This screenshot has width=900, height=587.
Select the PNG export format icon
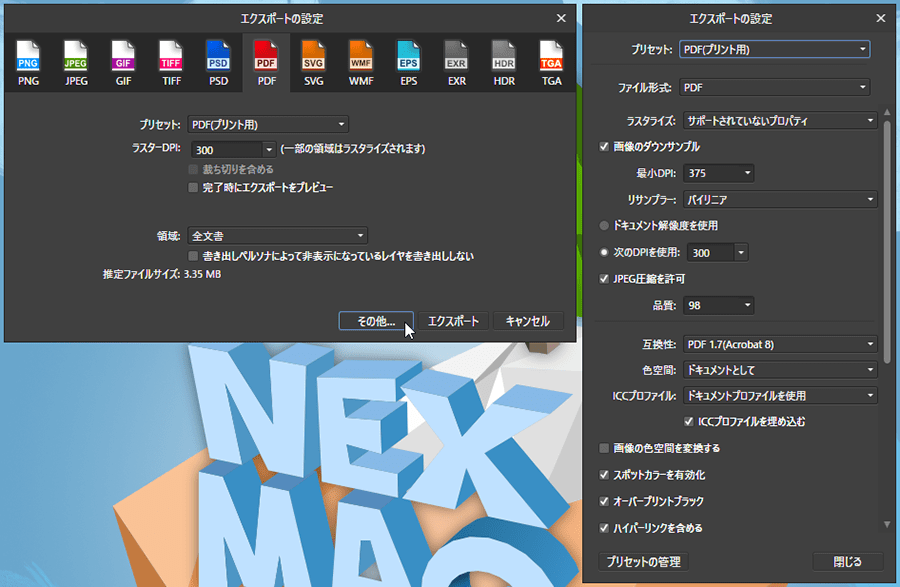click(28, 63)
